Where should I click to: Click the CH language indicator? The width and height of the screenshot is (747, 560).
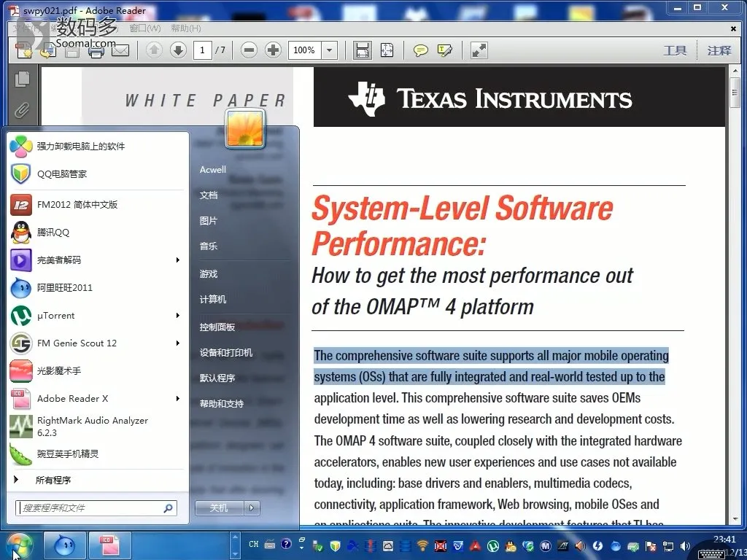253,544
